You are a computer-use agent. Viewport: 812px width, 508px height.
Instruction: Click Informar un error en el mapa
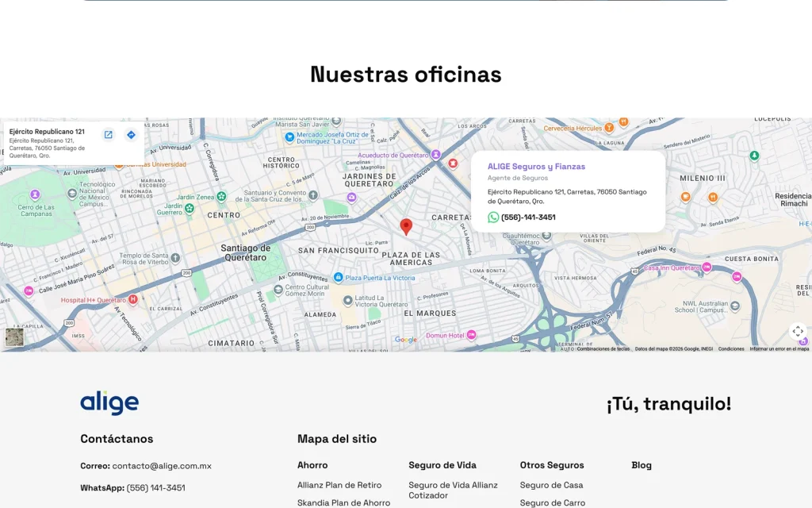pos(779,349)
